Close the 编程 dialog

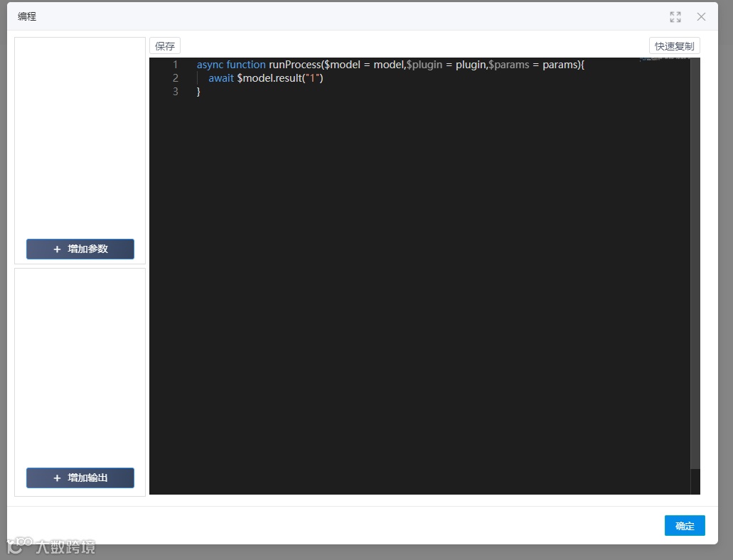point(701,17)
